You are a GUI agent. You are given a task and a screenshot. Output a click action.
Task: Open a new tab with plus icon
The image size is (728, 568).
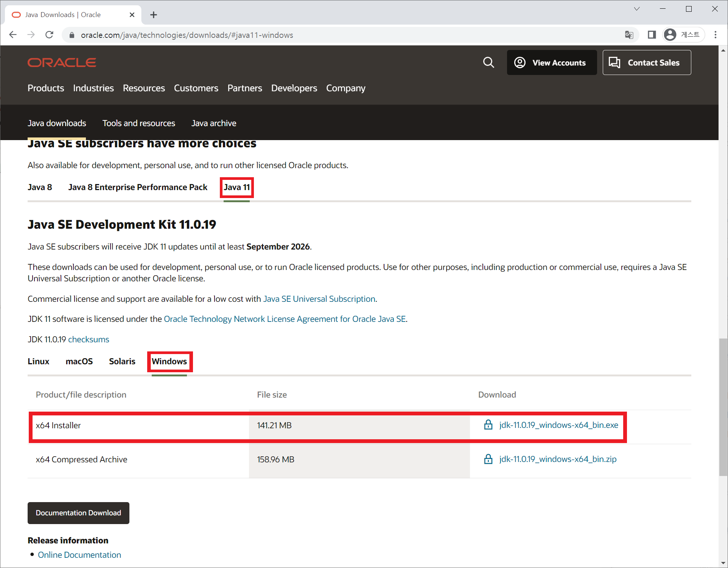[x=153, y=15]
